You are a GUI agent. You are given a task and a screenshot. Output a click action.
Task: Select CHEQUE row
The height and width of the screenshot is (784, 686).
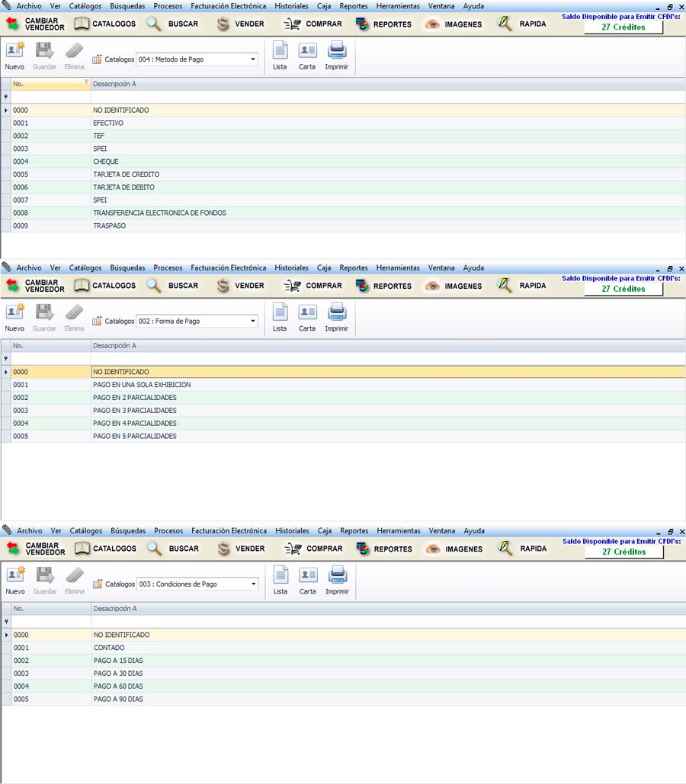pyautogui.click(x=343, y=162)
